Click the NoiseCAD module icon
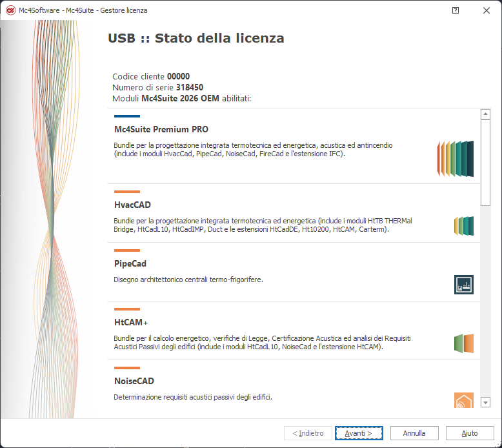The image size is (502, 448). pos(463,400)
